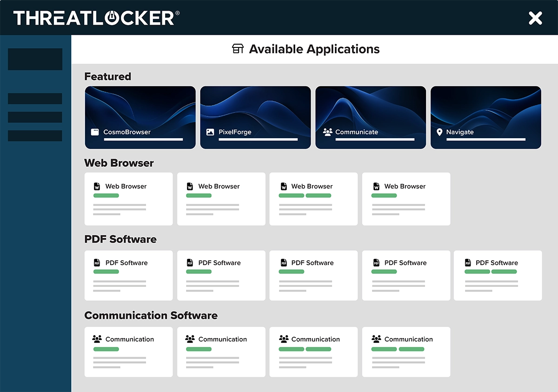Open the CosmoBrowser featured card

point(140,118)
